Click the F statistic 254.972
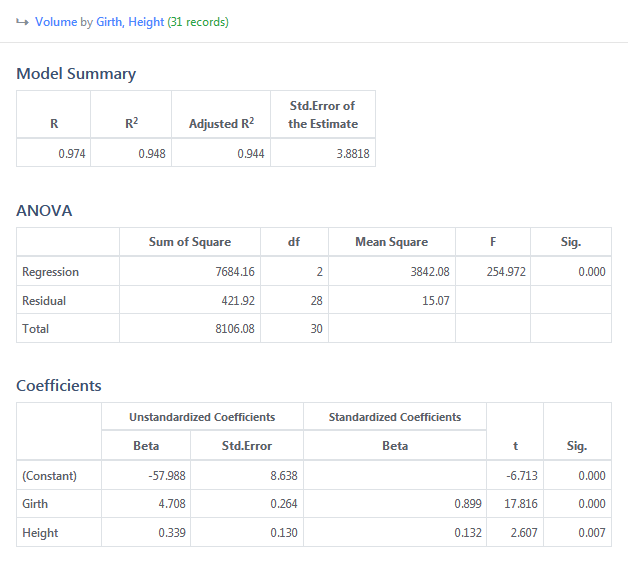Image resolution: width=628 pixels, height=575 pixels. 506,272
